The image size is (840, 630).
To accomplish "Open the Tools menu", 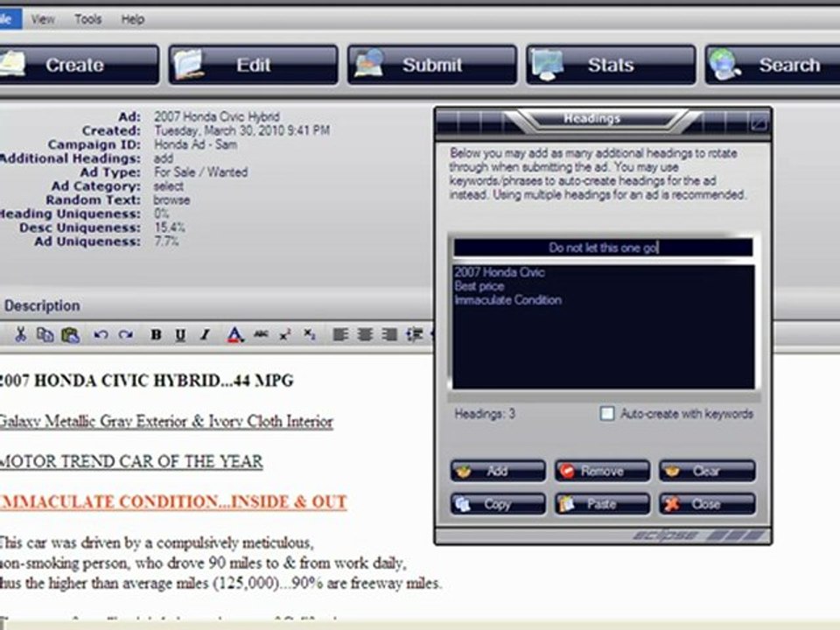I will click(x=87, y=19).
